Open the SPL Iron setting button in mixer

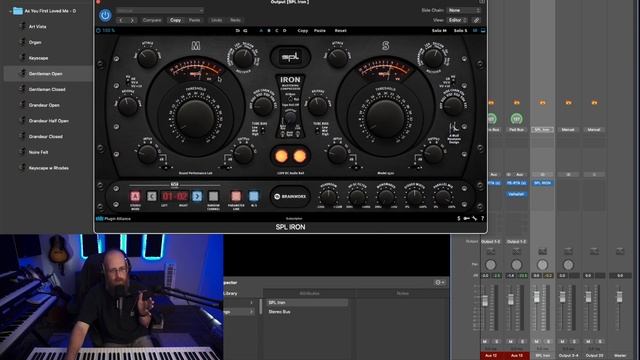coord(542,129)
